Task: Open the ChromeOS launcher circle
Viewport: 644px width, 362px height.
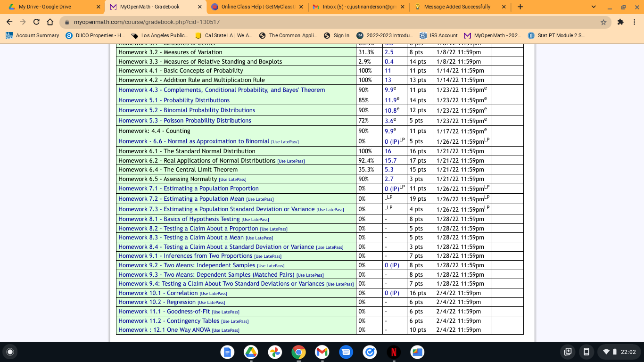Action: click(x=10, y=352)
